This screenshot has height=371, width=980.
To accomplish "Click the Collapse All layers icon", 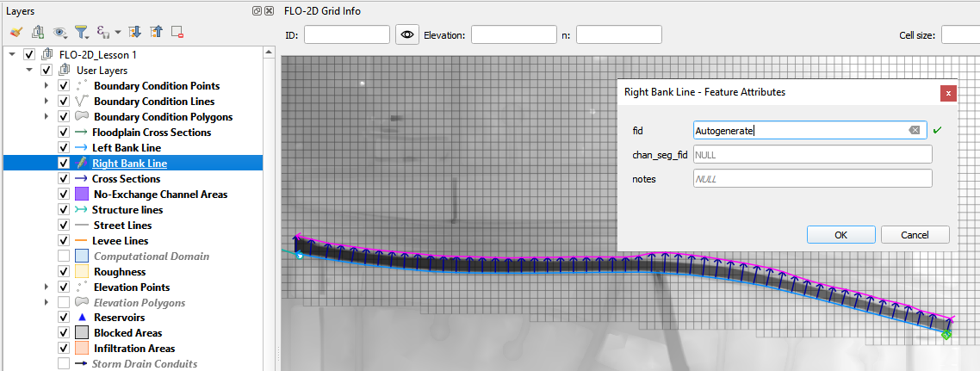I will [156, 32].
